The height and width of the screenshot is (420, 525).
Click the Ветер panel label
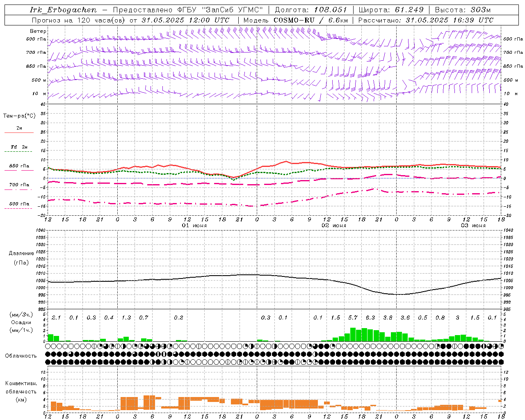point(38,31)
